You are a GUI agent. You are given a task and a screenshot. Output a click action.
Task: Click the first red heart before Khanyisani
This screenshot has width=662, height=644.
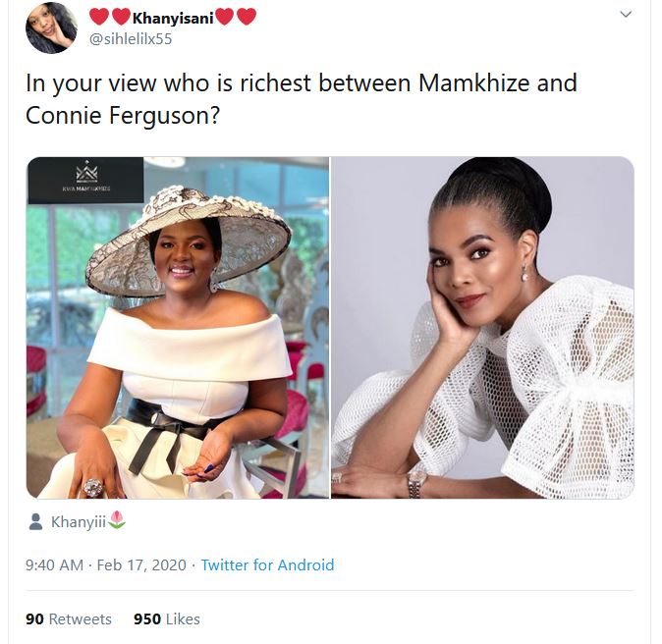99,17
